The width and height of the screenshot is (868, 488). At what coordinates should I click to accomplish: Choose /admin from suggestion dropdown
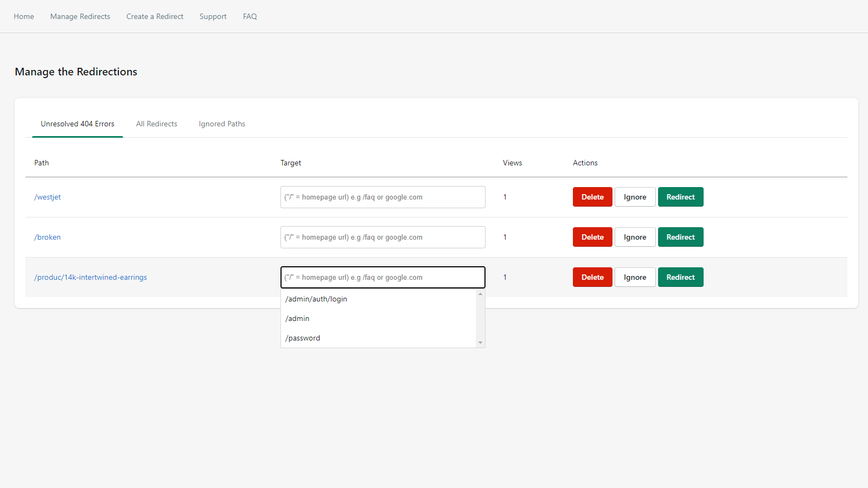[297, 318]
